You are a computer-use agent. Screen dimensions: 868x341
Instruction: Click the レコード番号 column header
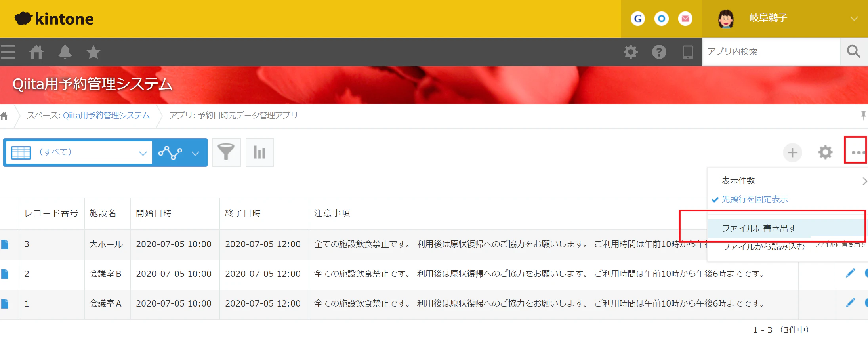[x=52, y=213]
